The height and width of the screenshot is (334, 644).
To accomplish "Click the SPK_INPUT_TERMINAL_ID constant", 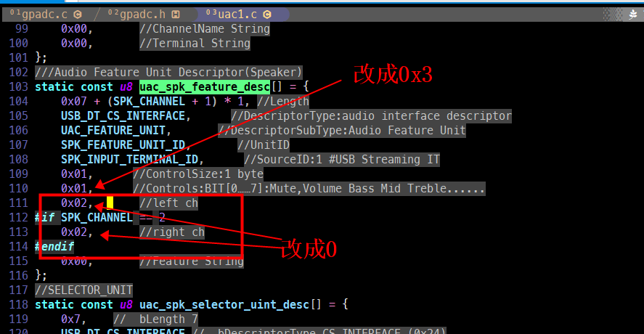I will coord(129,160).
